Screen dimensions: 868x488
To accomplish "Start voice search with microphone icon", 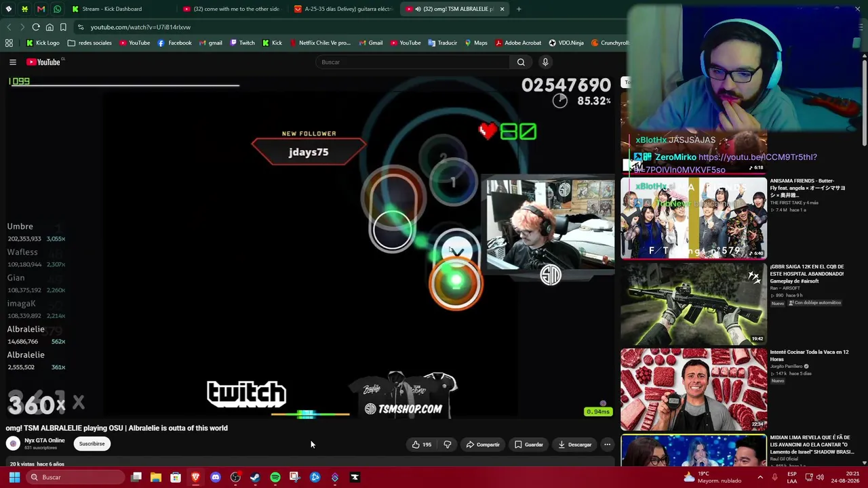I will coord(545,62).
